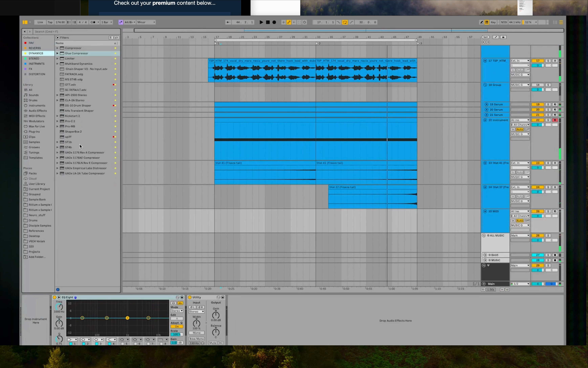Click the Utility Mute button
Screen dimensions: 588x368
[213, 343]
